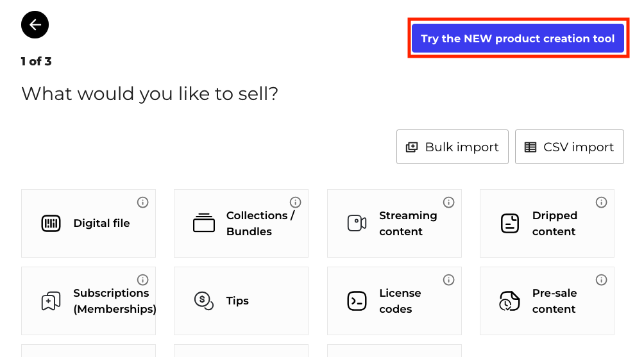The height and width of the screenshot is (357, 644).
Task: Show info for Pre-sale content
Action: [602, 280]
